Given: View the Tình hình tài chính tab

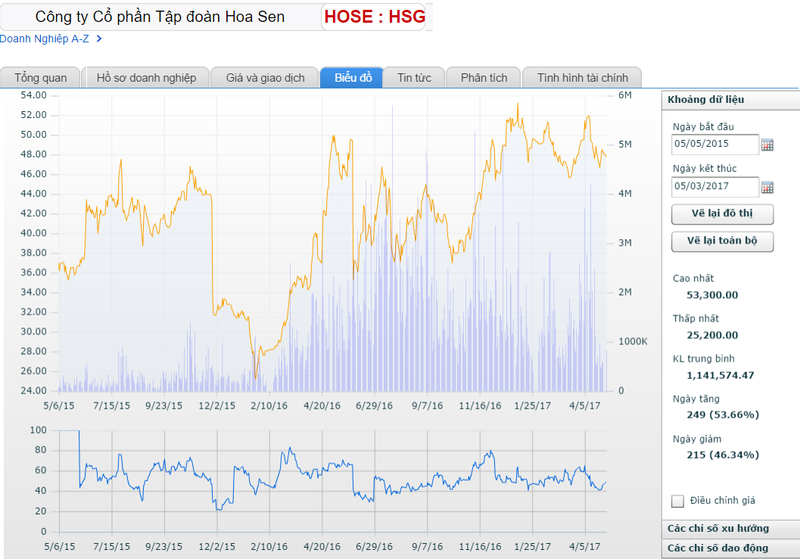Looking at the screenshot, I should [582, 78].
